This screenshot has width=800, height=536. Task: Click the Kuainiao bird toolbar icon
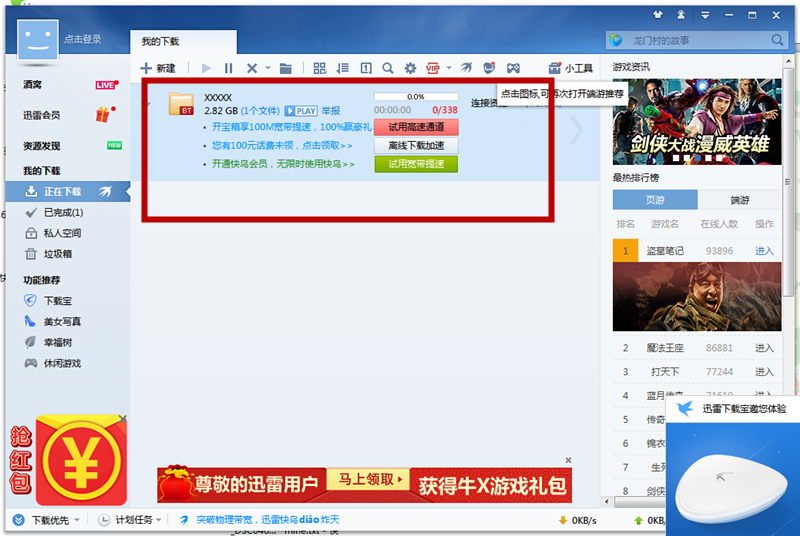pos(466,67)
